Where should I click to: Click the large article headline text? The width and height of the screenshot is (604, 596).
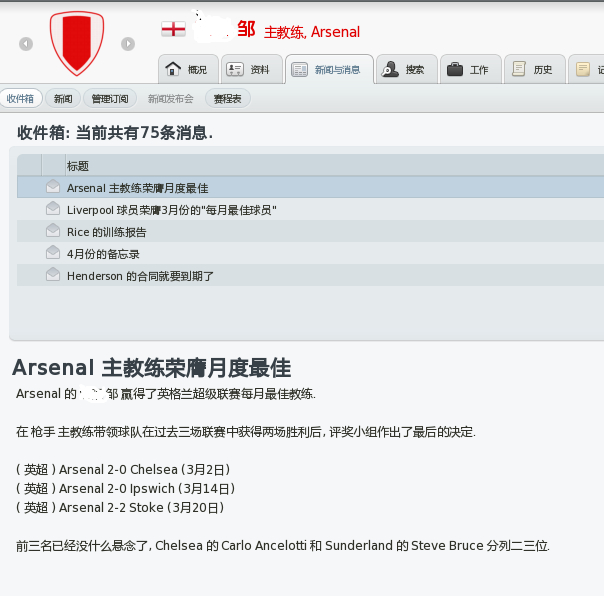click(152, 368)
